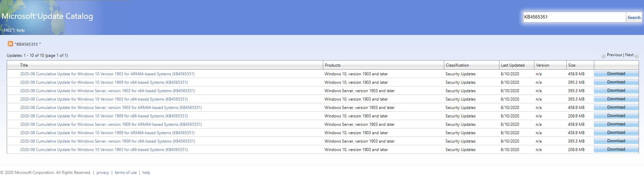
Task: Download Windows 10 1903 ARM64 update
Action: 616,74
